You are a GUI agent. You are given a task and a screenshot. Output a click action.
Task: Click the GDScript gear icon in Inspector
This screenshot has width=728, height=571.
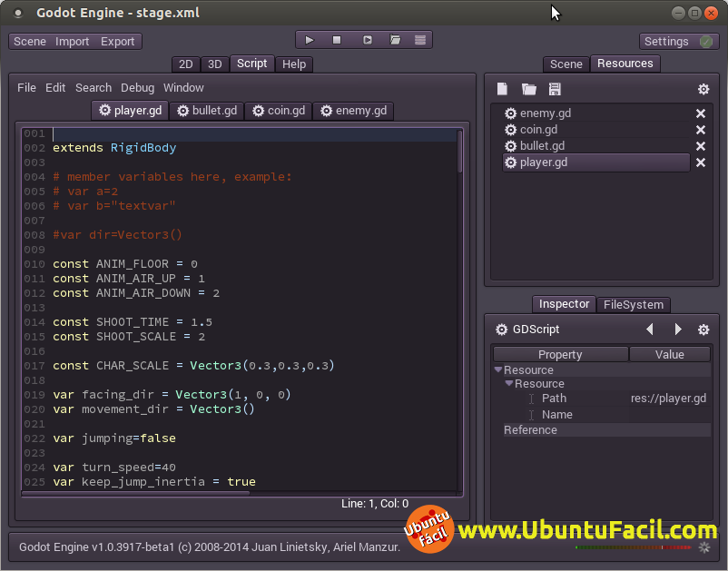pyautogui.click(x=501, y=330)
